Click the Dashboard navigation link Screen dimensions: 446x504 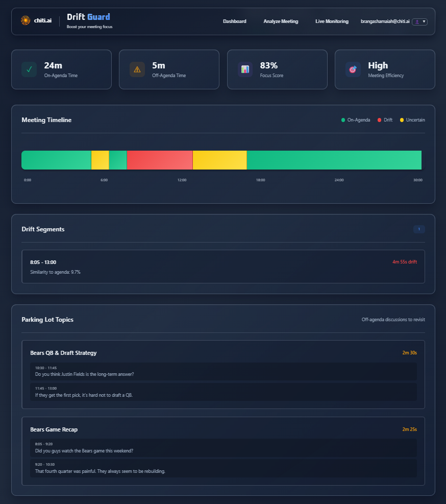tap(234, 21)
